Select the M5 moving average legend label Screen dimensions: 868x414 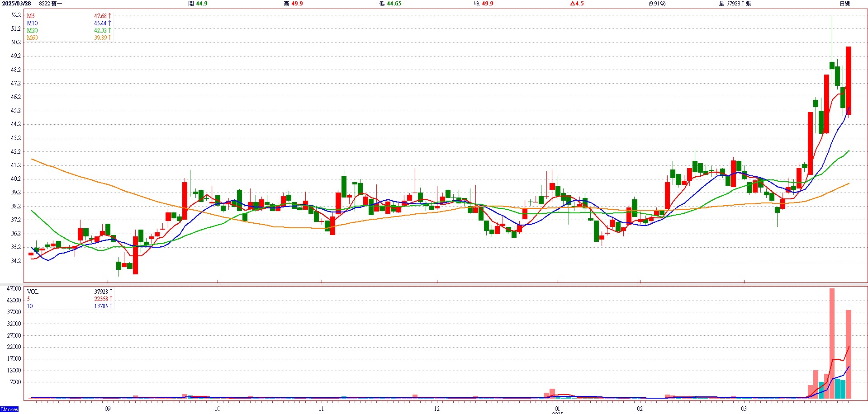click(x=31, y=16)
